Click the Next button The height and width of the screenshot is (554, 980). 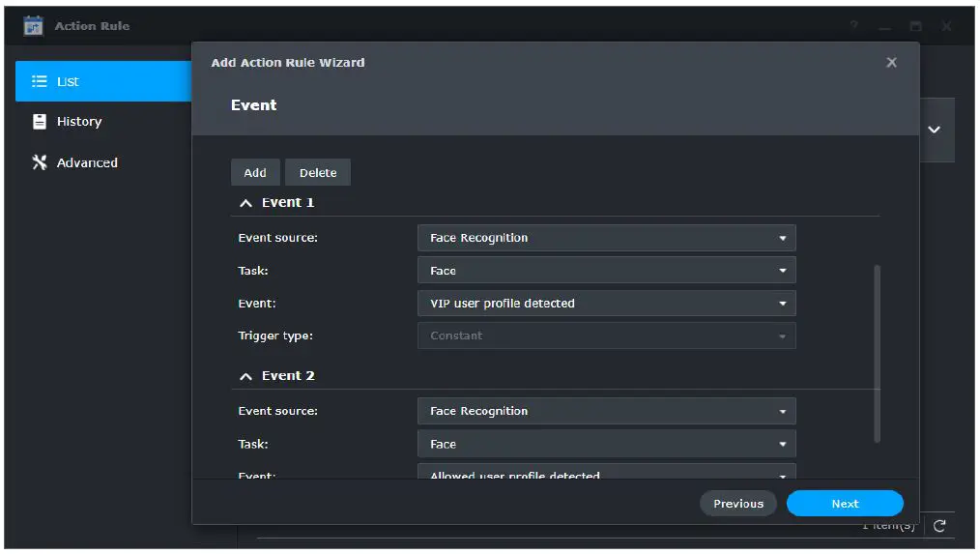[x=845, y=504]
